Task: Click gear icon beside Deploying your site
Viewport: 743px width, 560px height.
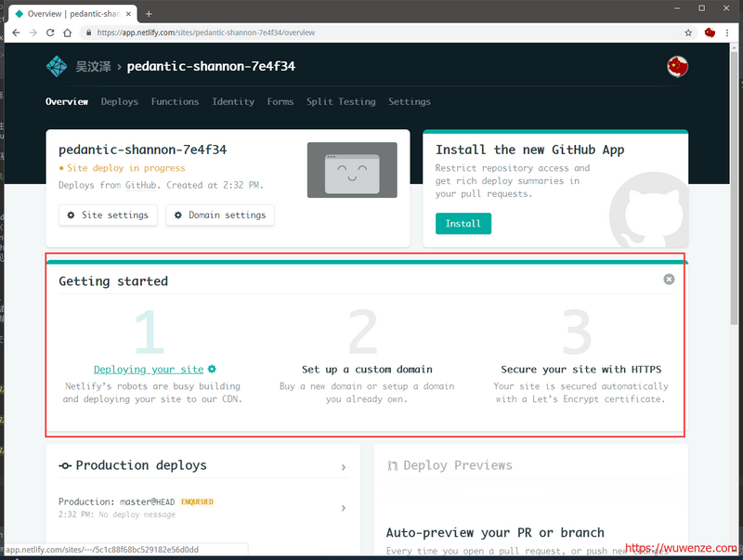Action: [x=212, y=369]
